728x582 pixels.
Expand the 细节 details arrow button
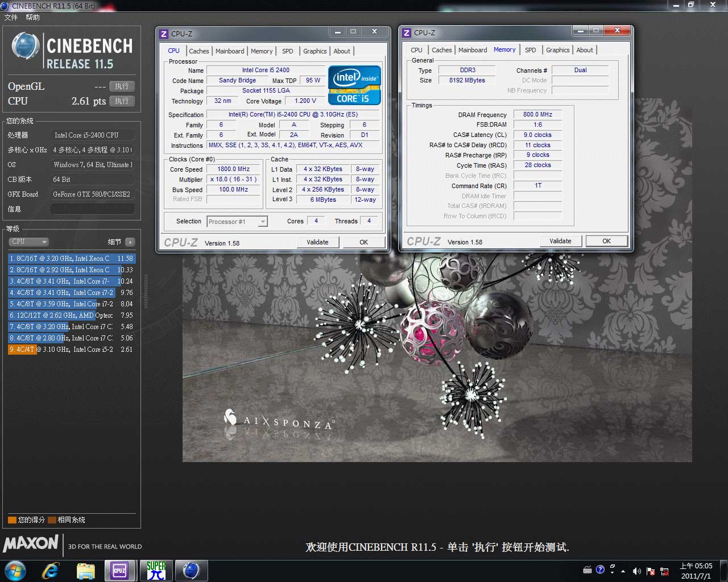point(130,242)
